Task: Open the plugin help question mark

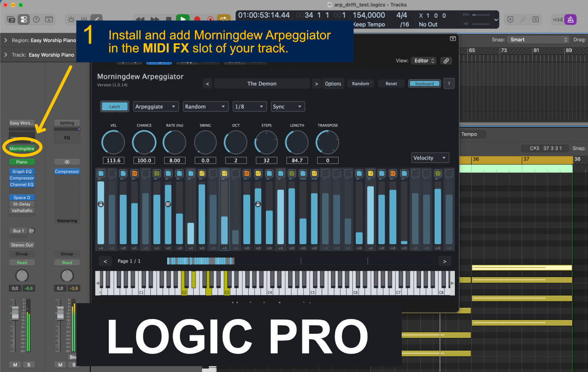Action: point(449,84)
